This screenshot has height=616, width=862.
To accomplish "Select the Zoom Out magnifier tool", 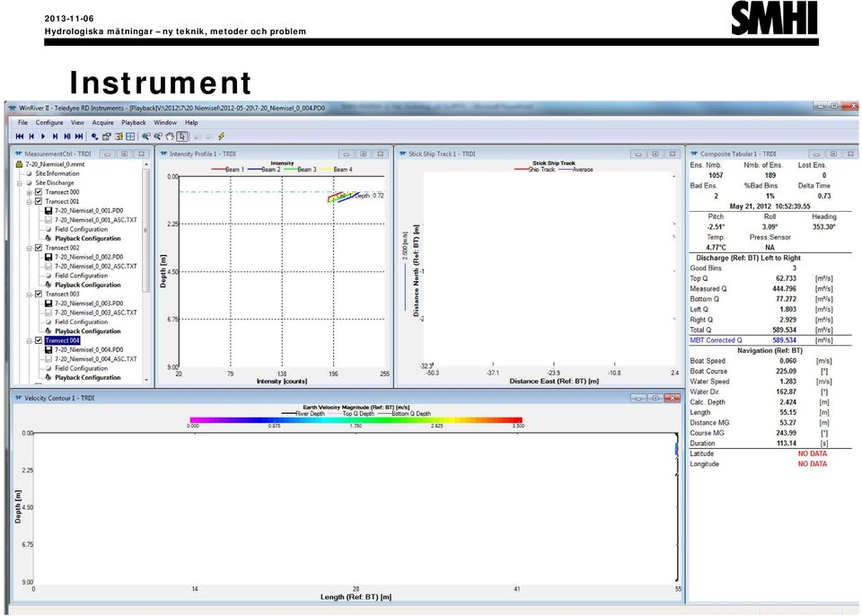I will [x=158, y=136].
